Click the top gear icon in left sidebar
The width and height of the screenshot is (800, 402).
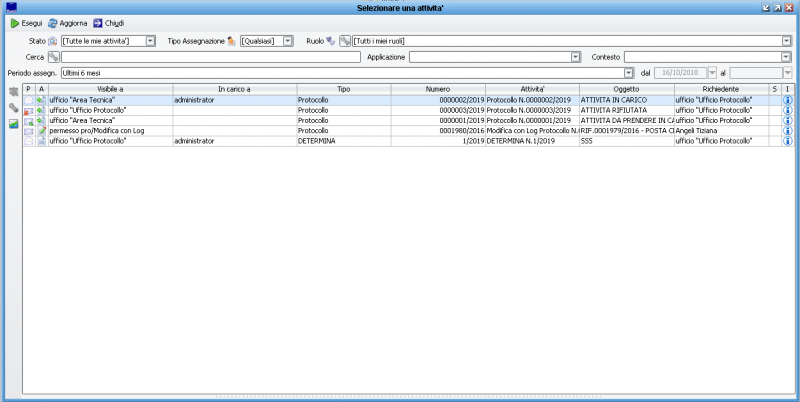point(13,92)
